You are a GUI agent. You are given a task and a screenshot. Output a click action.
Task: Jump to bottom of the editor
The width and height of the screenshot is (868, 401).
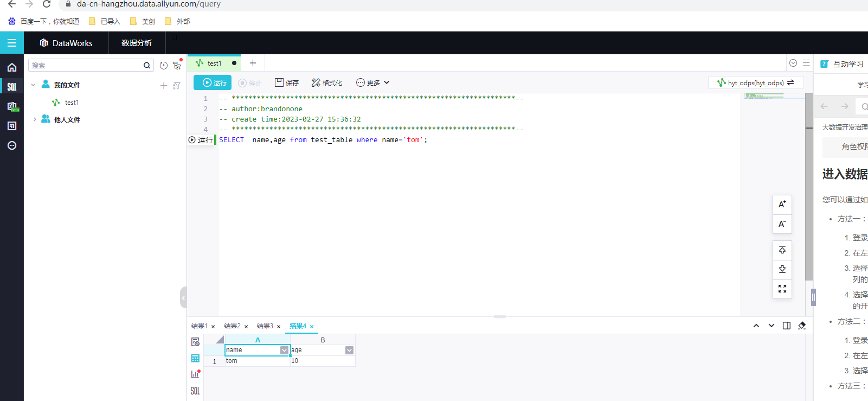pyautogui.click(x=782, y=269)
